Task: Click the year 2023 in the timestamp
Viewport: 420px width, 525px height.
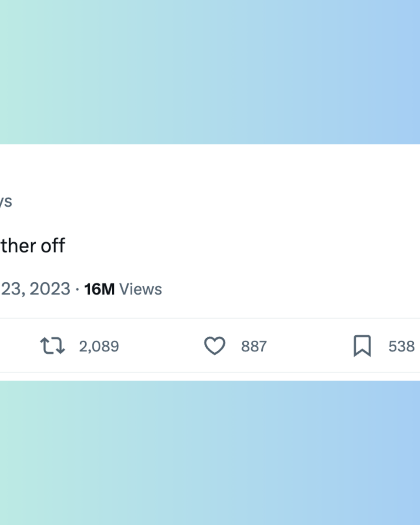Action: 50,289
